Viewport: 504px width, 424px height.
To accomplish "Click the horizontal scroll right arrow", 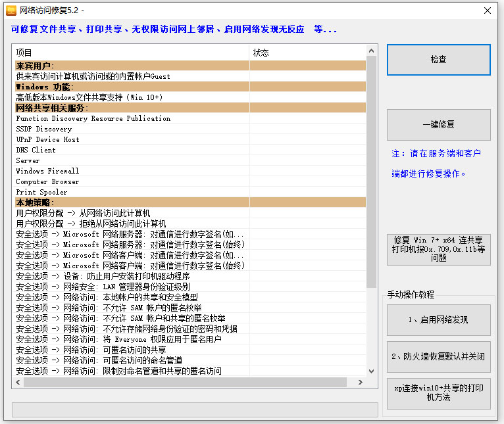I will pos(361,382).
